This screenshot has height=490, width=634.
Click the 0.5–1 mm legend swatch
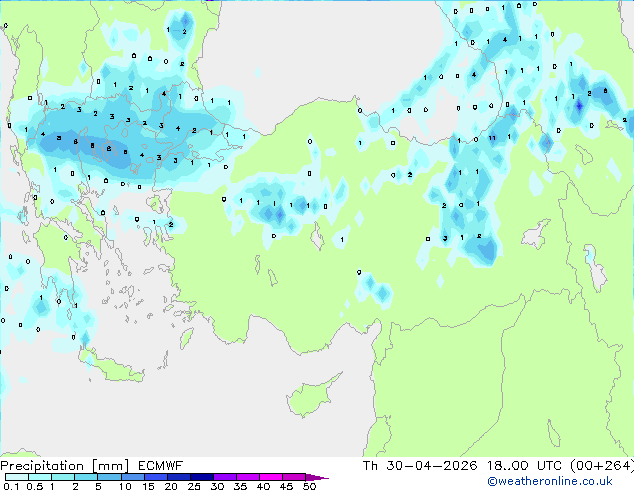tap(40, 477)
